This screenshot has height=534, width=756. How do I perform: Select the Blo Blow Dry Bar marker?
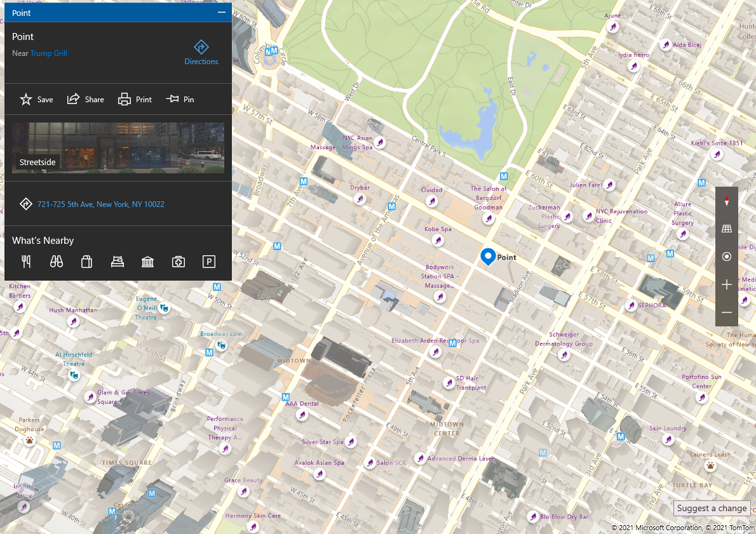coord(533,517)
